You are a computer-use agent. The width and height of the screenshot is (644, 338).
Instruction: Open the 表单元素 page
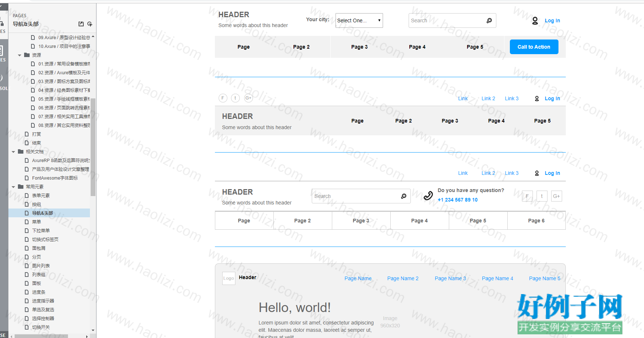coord(41,195)
